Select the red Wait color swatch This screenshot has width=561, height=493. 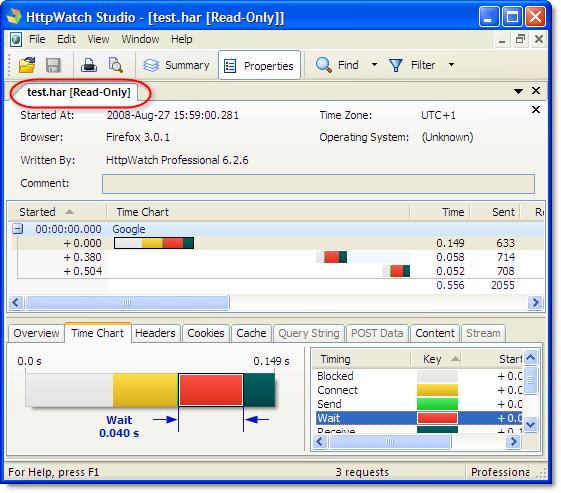pos(437,418)
